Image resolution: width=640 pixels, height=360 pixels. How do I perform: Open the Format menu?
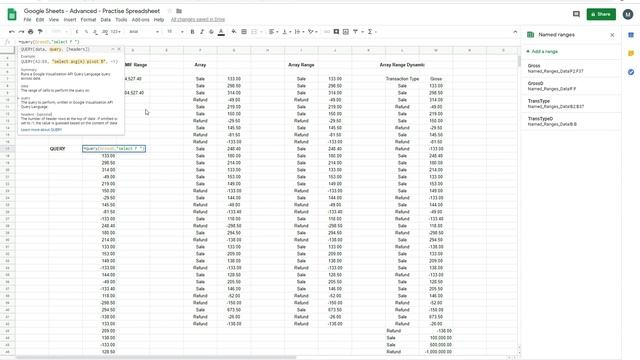tap(88, 20)
